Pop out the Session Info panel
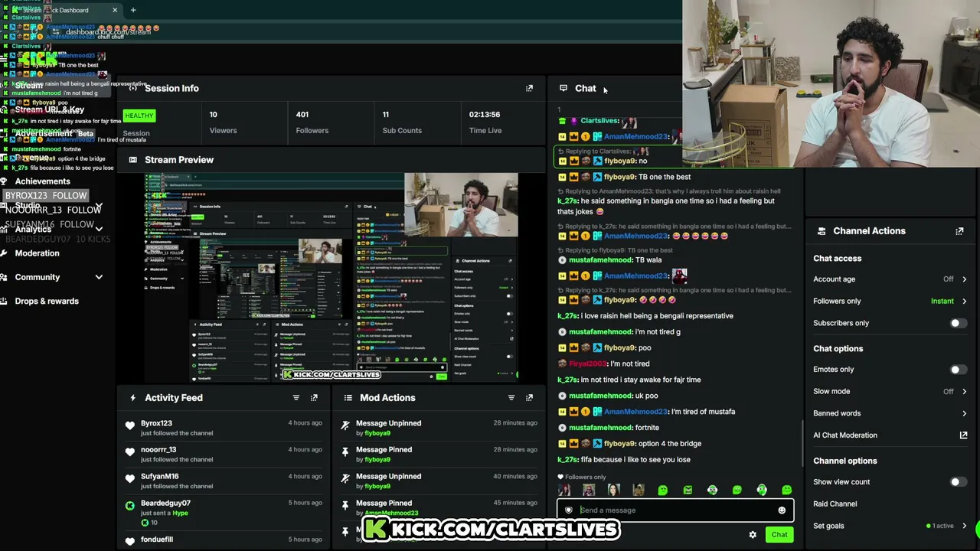Screen dimensions: 980x551 click(529, 88)
